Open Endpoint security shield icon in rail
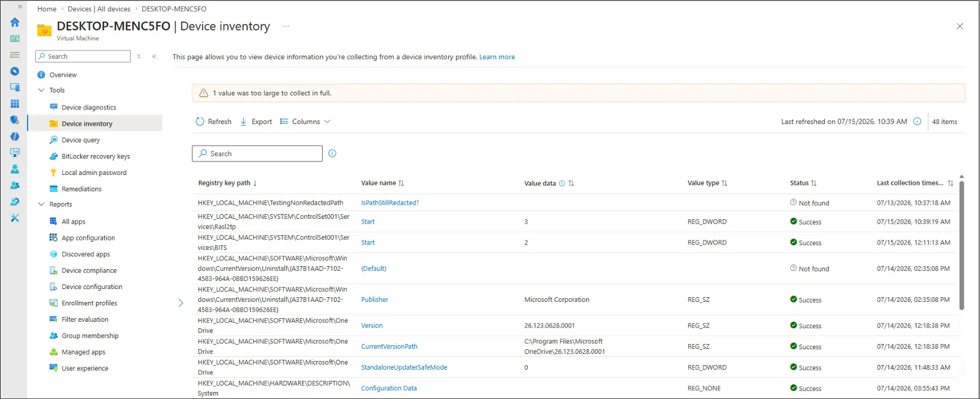 click(15, 120)
